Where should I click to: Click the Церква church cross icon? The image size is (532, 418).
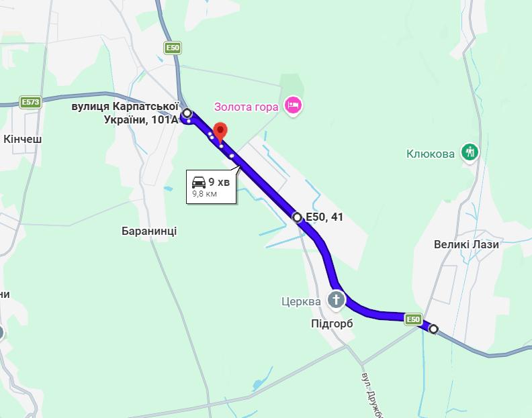click(x=336, y=300)
